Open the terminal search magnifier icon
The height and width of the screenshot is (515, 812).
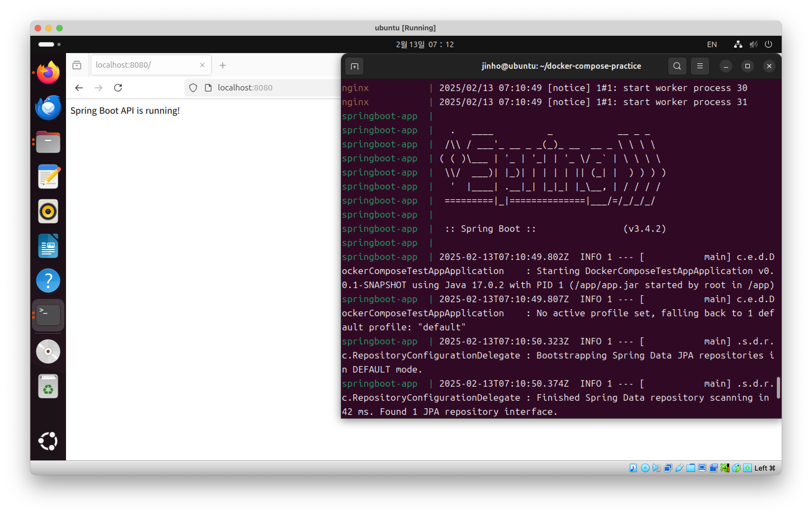pos(677,66)
